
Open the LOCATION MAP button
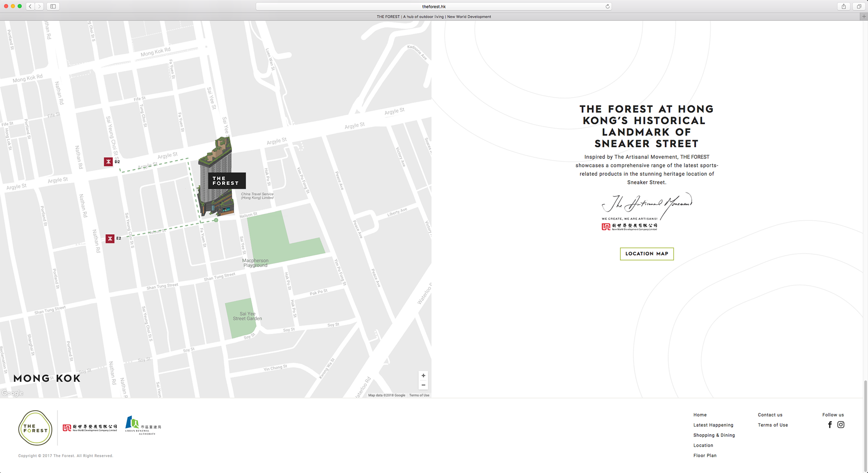(646, 254)
